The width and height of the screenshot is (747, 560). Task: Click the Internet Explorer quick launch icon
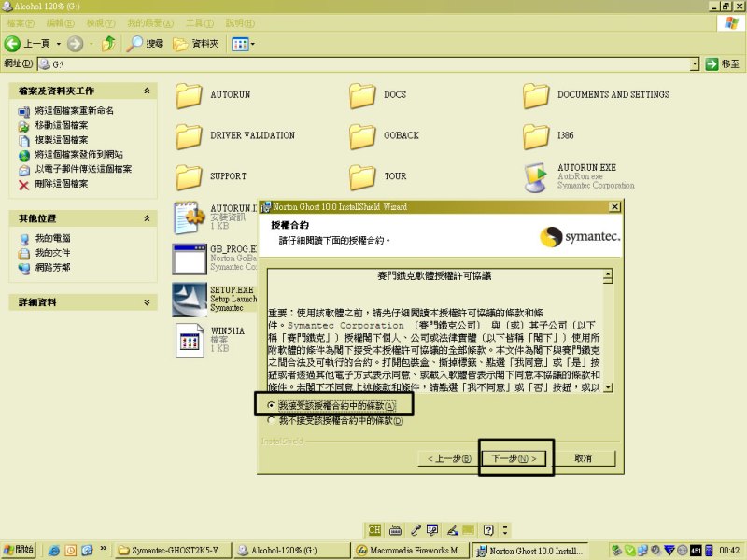tap(54, 551)
